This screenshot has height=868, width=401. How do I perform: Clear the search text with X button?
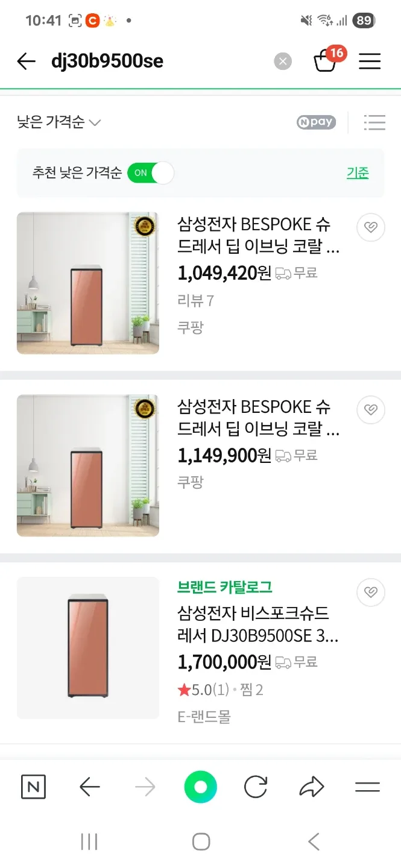pos(282,61)
